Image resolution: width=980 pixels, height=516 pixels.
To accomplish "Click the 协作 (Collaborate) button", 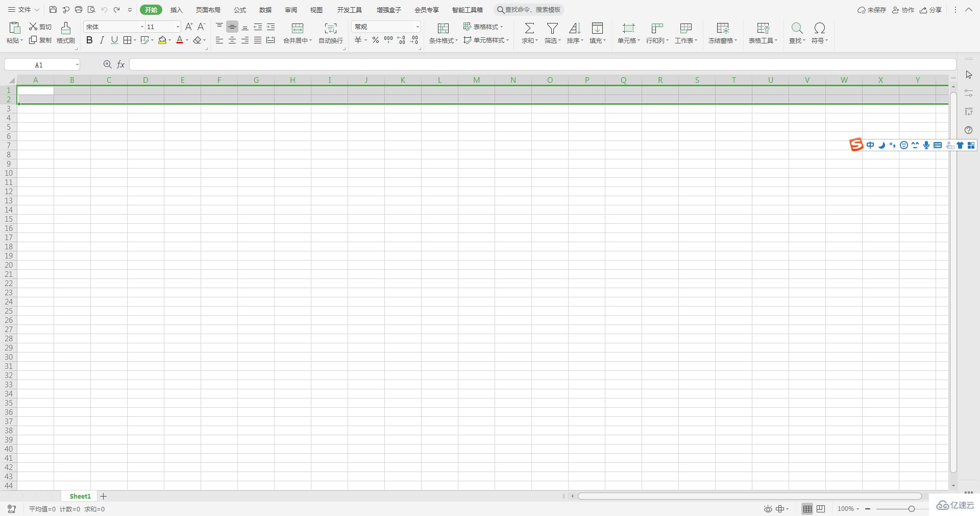I will [903, 10].
